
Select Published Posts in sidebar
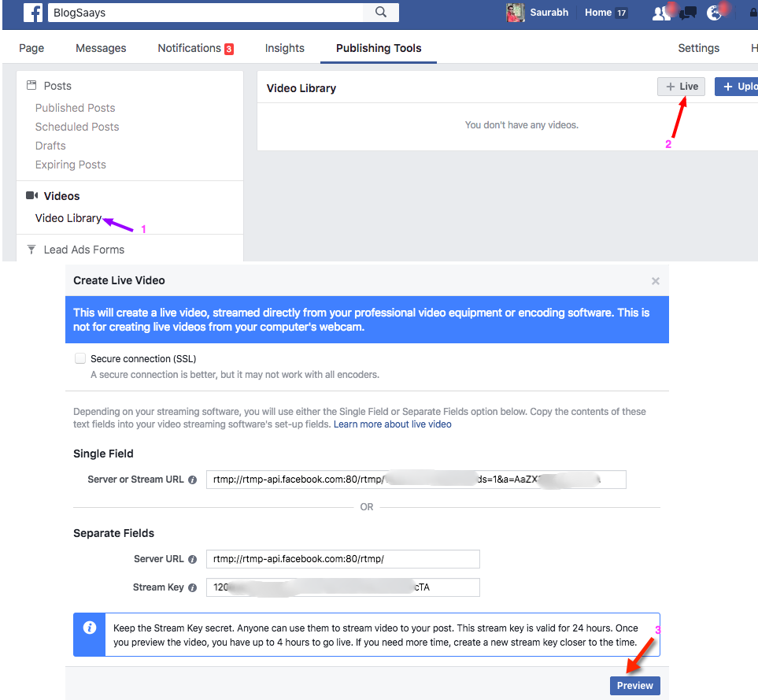tap(75, 108)
